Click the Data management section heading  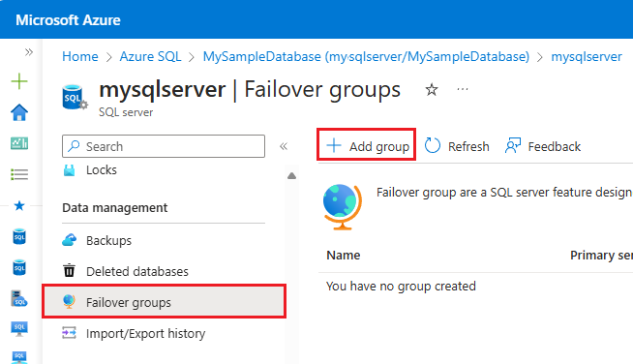click(114, 207)
